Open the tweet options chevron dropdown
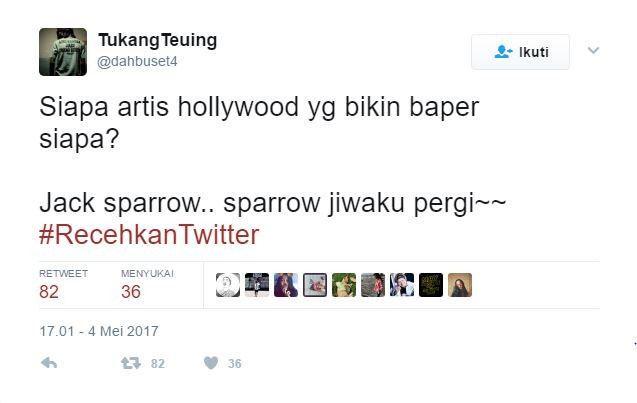637x403 pixels. (x=594, y=50)
